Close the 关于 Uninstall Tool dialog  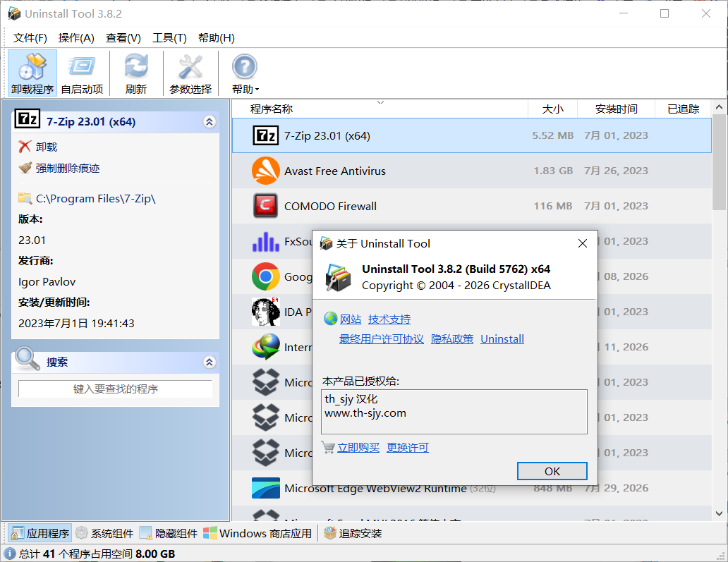click(x=583, y=244)
